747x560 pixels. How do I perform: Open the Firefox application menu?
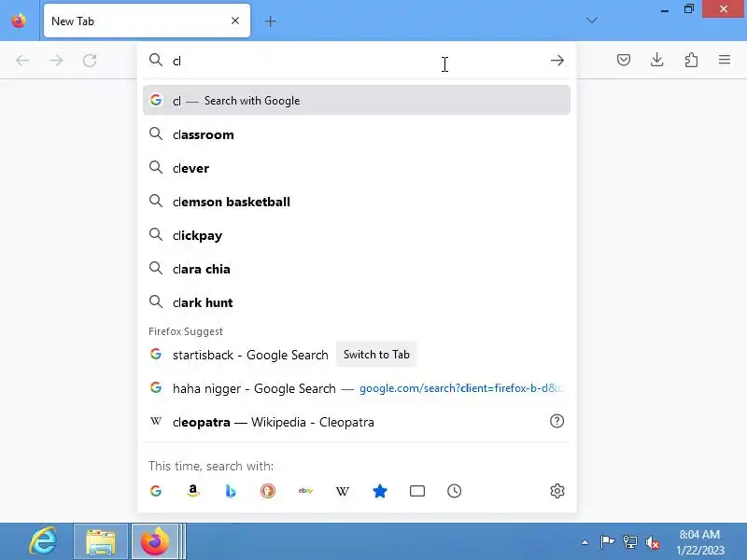[x=725, y=60]
